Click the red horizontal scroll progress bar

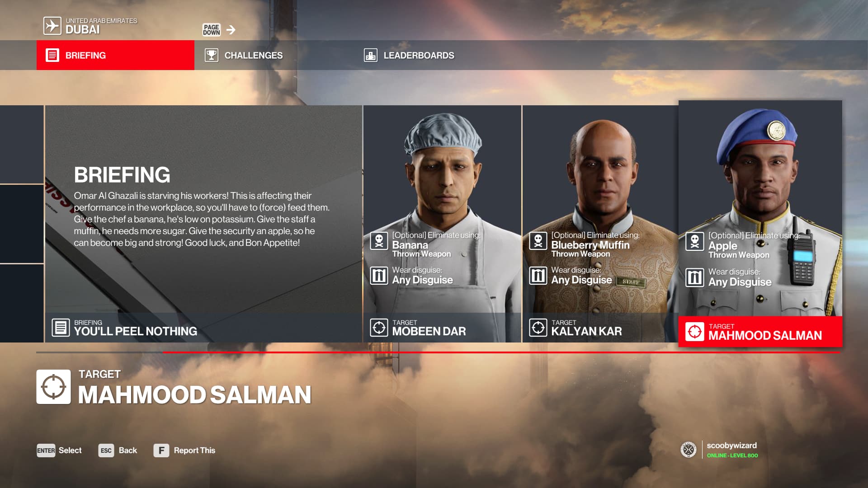(501, 352)
